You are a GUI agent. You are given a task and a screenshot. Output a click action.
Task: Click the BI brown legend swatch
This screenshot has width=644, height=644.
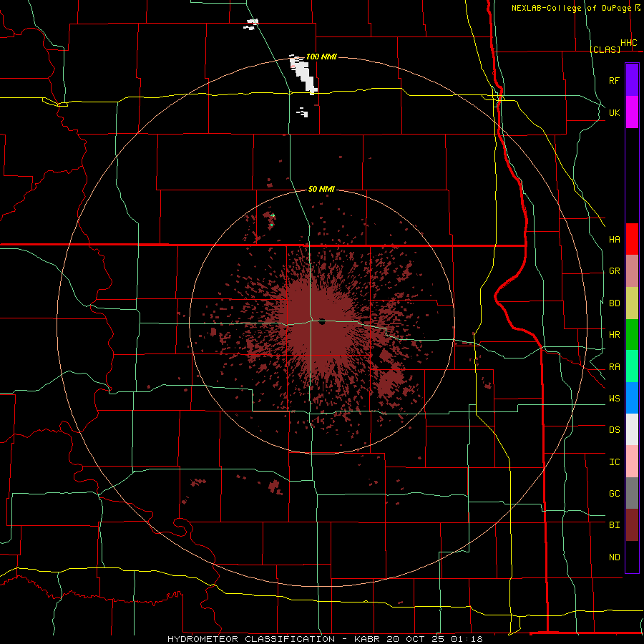pyautogui.click(x=632, y=525)
